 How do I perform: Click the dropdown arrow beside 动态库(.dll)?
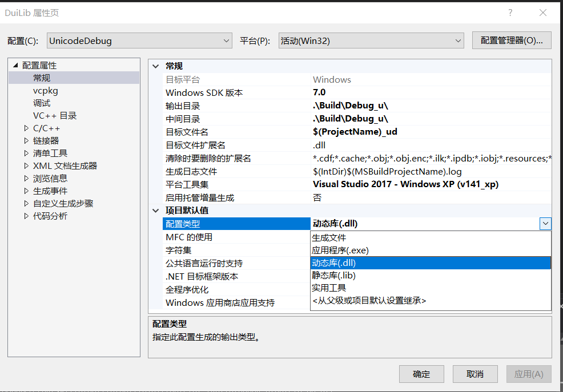coord(545,223)
